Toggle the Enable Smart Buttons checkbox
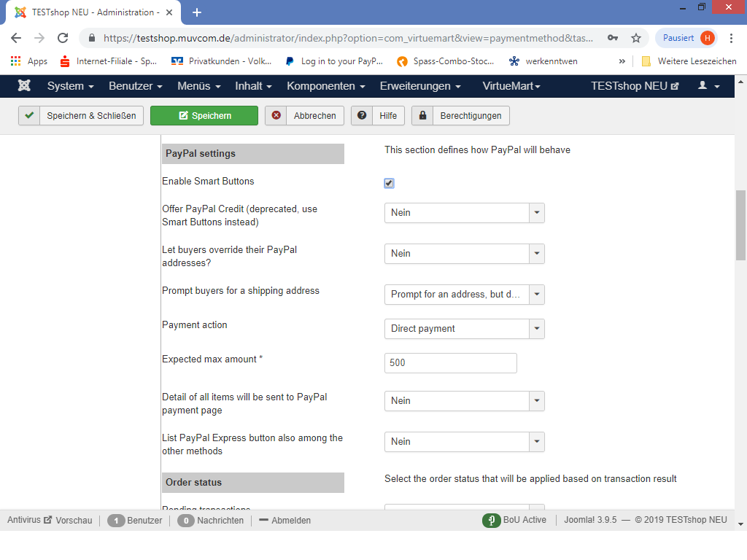The height and width of the screenshot is (560, 747). coord(389,183)
